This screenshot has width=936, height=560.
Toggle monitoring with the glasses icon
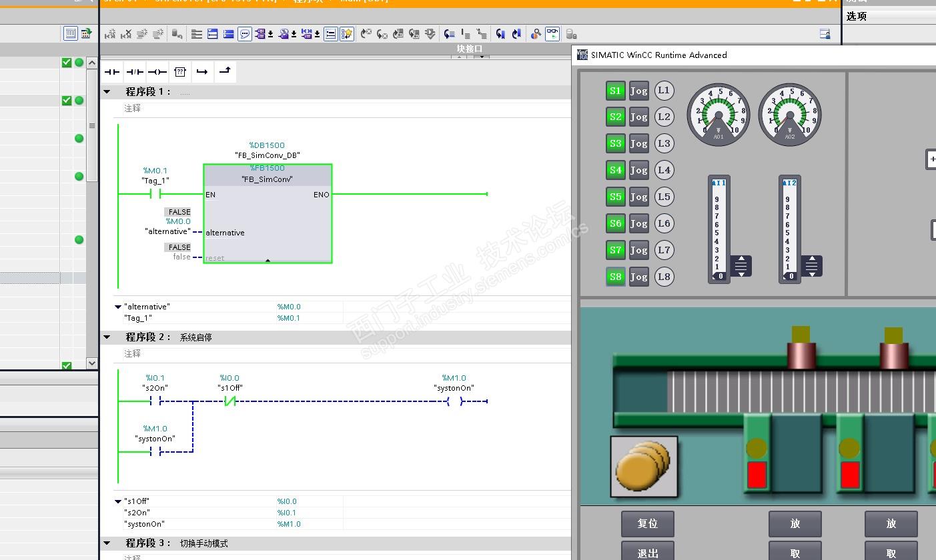tap(552, 34)
